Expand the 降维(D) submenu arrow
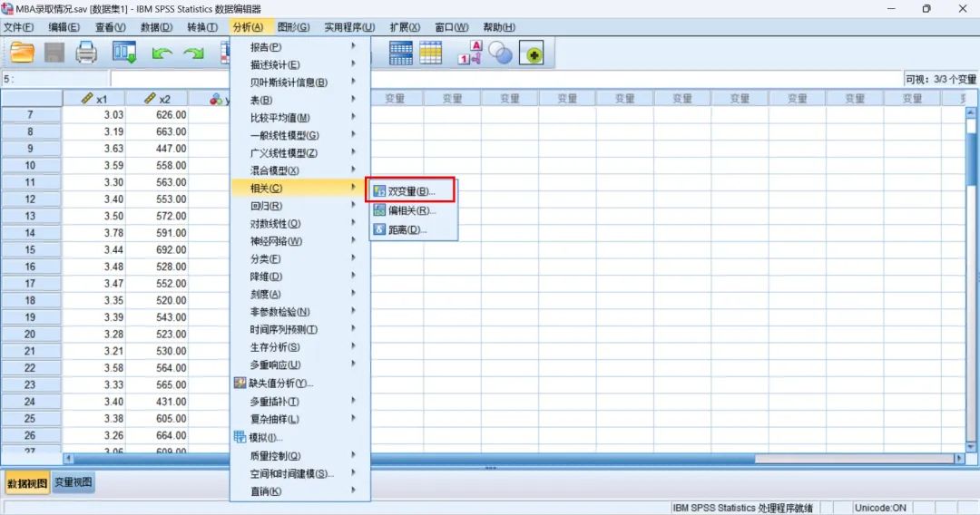The image size is (980, 515). tap(354, 276)
